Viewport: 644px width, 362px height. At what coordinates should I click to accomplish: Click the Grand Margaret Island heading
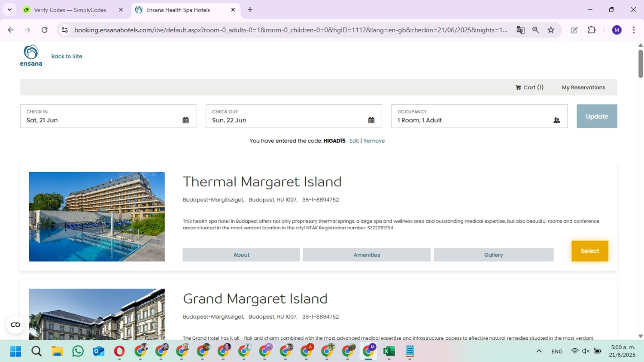coord(255,298)
